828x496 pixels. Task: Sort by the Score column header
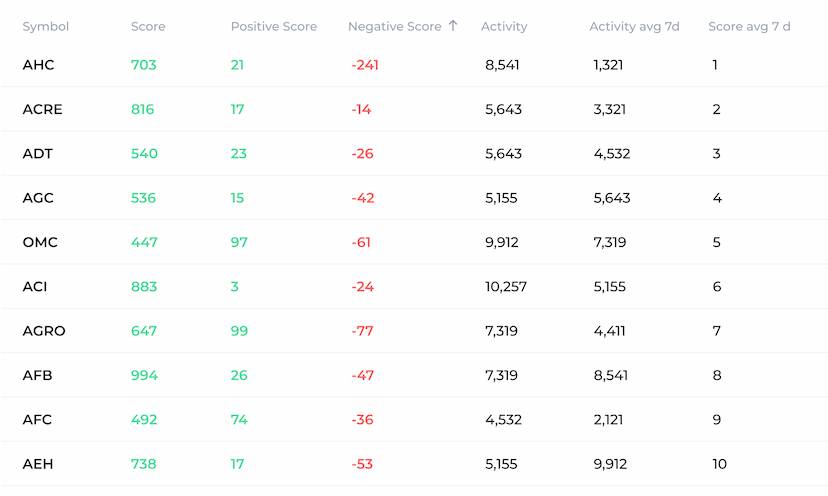[148, 27]
